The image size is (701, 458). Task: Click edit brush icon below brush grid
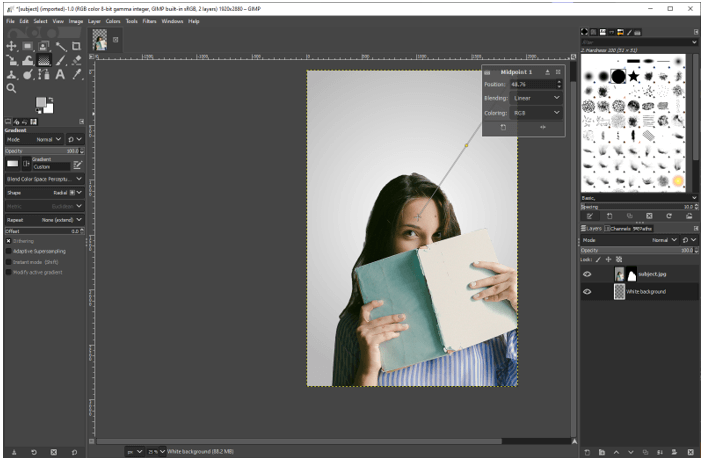(x=590, y=216)
